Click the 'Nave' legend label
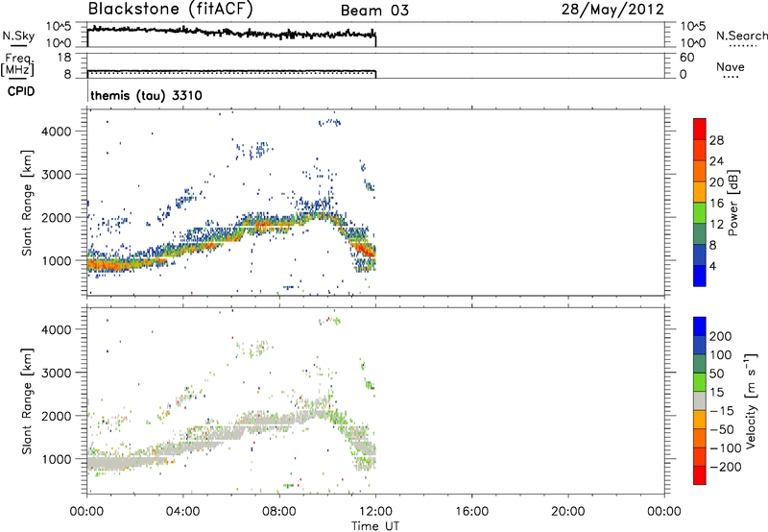The image size is (768, 532). coord(730,66)
